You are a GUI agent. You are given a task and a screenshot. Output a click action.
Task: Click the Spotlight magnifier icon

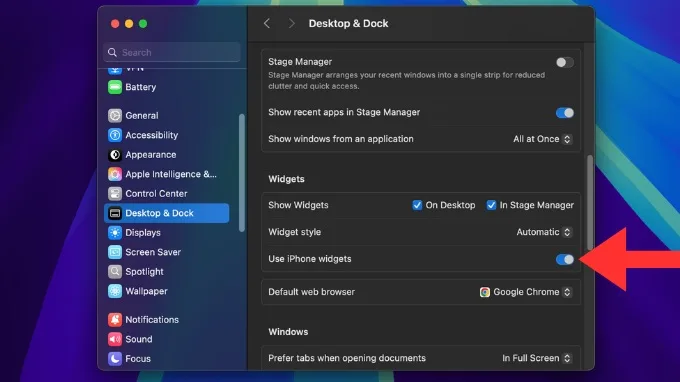pyautogui.click(x=115, y=272)
